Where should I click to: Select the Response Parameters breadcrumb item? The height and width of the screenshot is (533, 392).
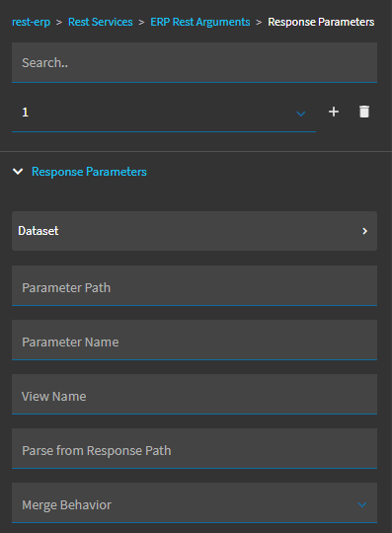tap(321, 22)
